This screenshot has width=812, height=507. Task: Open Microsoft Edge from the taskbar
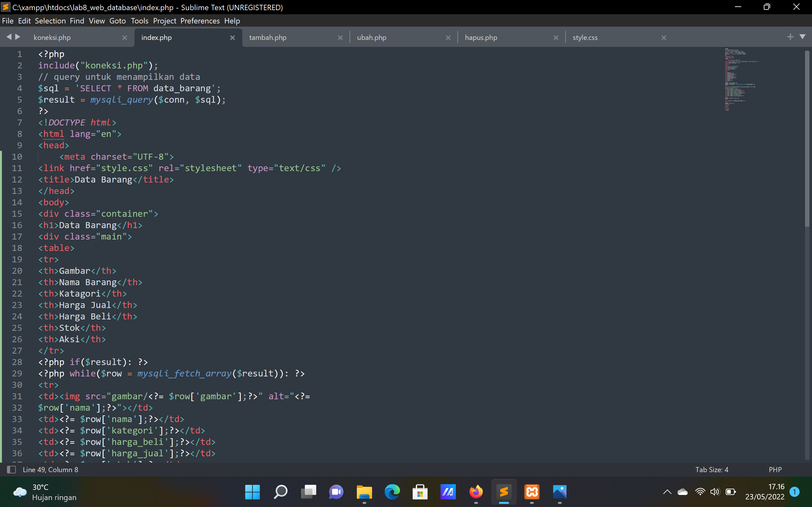tap(392, 492)
